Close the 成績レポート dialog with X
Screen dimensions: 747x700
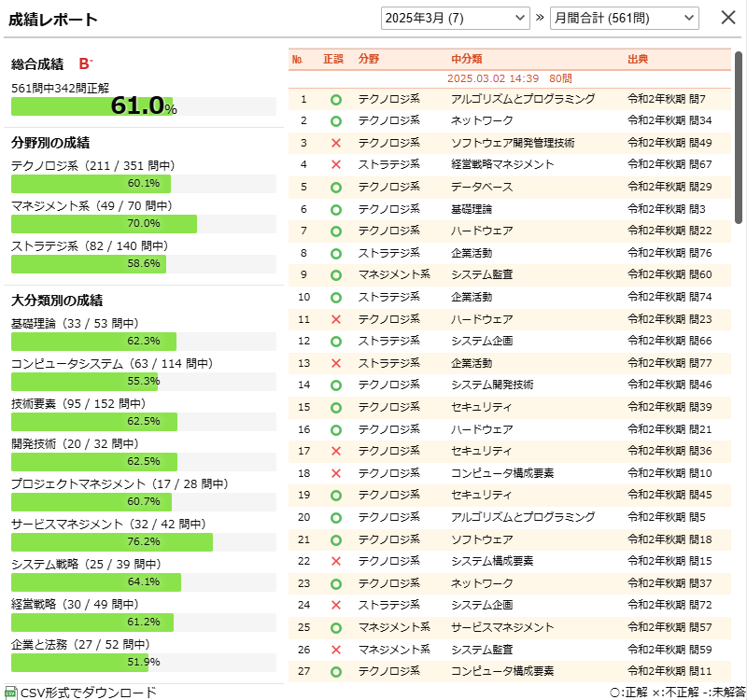click(728, 18)
